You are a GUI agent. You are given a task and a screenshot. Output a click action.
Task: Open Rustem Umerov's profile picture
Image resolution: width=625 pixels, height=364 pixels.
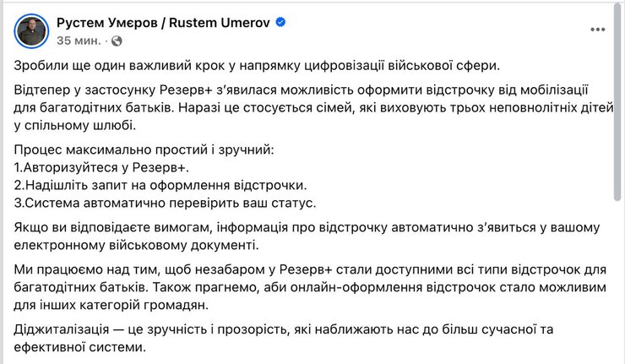pyautogui.click(x=30, y=30)
